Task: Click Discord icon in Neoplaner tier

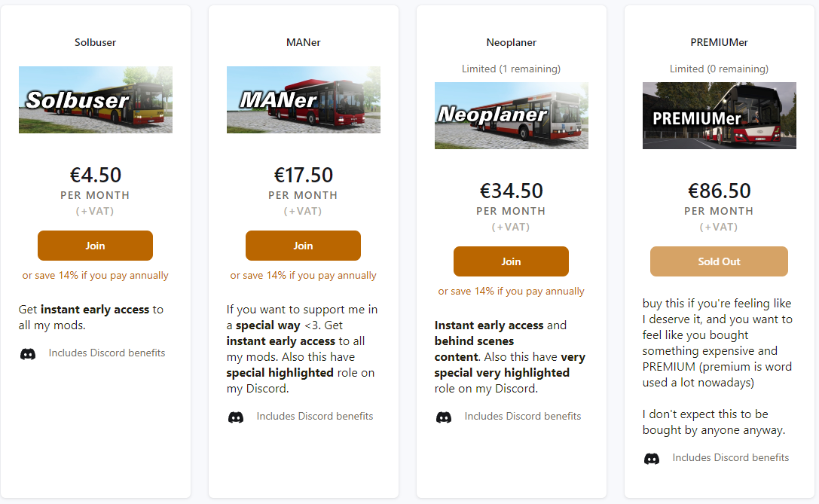Action: tap(444, 417)
